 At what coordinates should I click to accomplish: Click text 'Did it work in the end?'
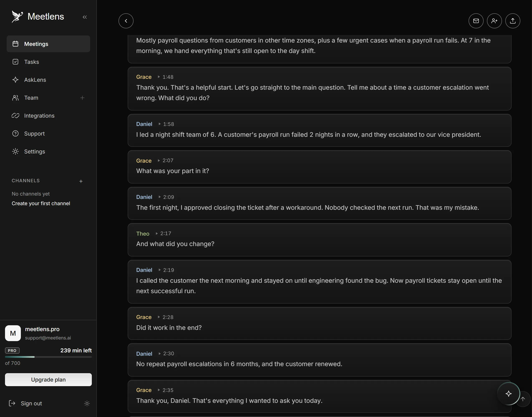pyautogui.click(x=169, y=328)
